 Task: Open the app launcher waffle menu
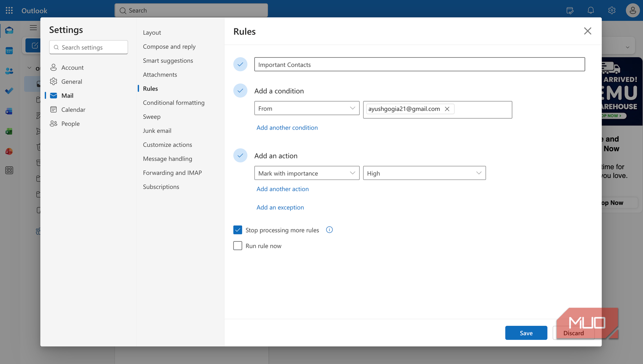(9, 10)
